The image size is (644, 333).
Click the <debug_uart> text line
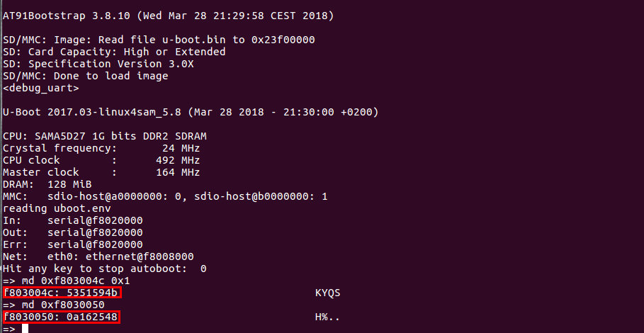coord(40,88)
